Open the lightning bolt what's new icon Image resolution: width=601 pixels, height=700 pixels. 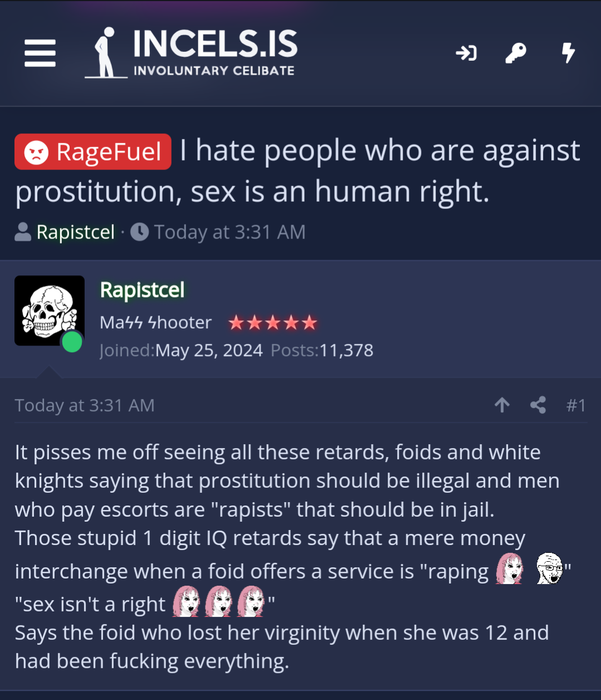click(x=568, y=53)
